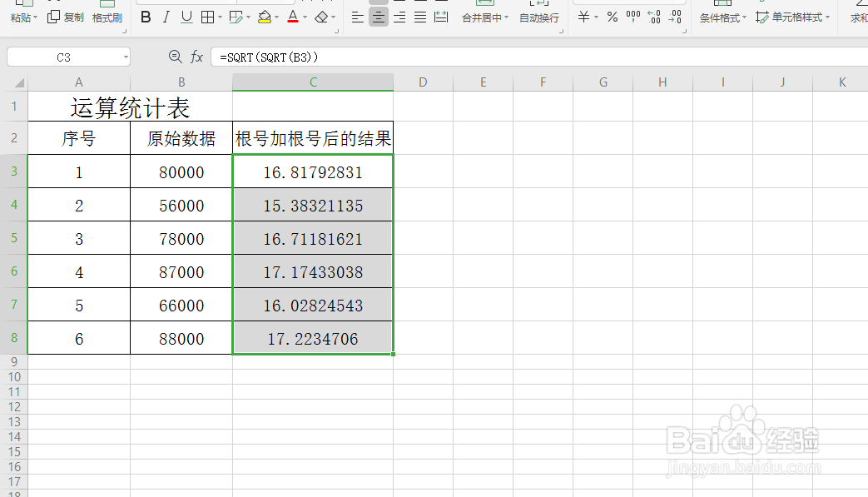Toggle italic formatting
The height and width of the screenshot is (497, 868).
pyautogui.click(x=166, y=17)
